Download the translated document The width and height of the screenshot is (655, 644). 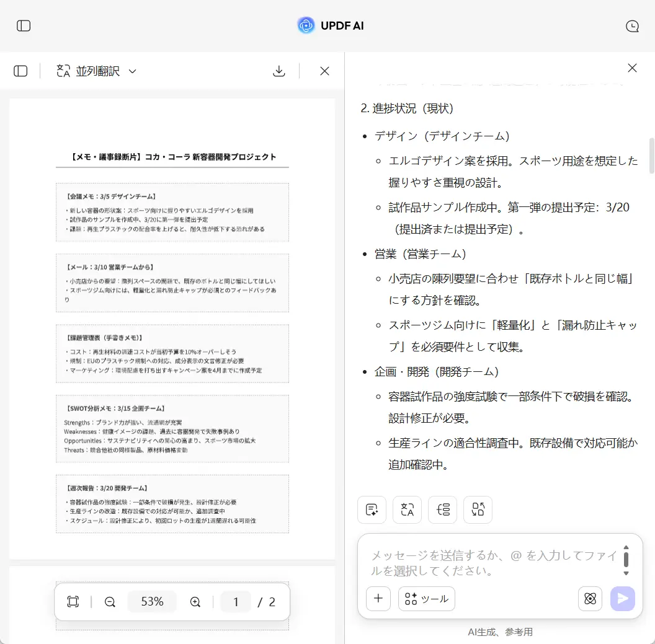[x=278, y=71]
